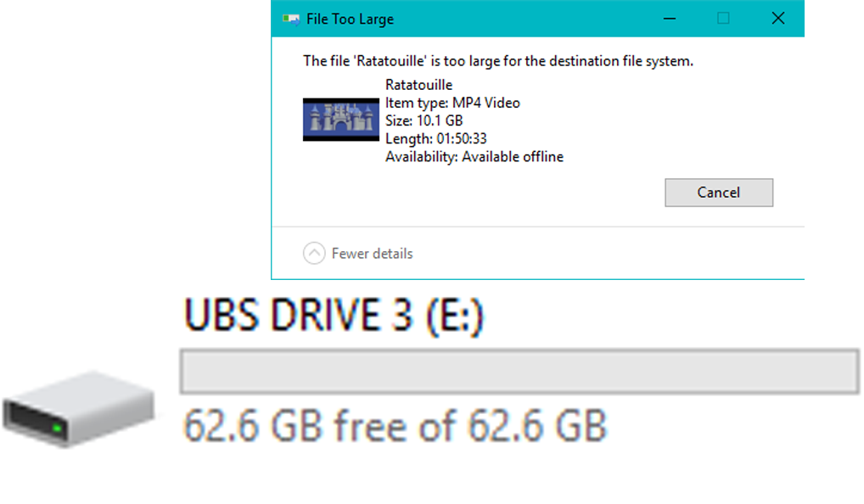864x504 pixels.
Task: Click the file copy icon in title bar
Action: click(x=291, y=20)
